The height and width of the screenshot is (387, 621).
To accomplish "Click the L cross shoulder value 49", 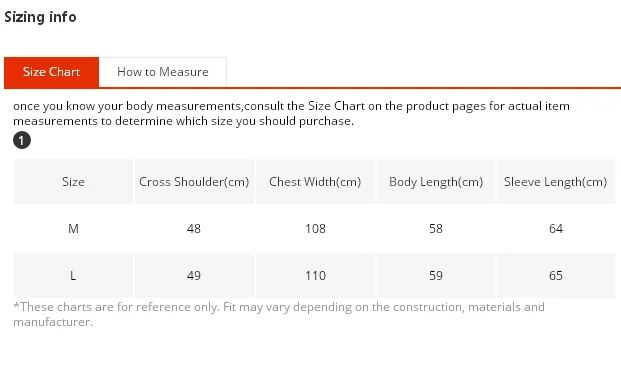I will click(194, 275).
